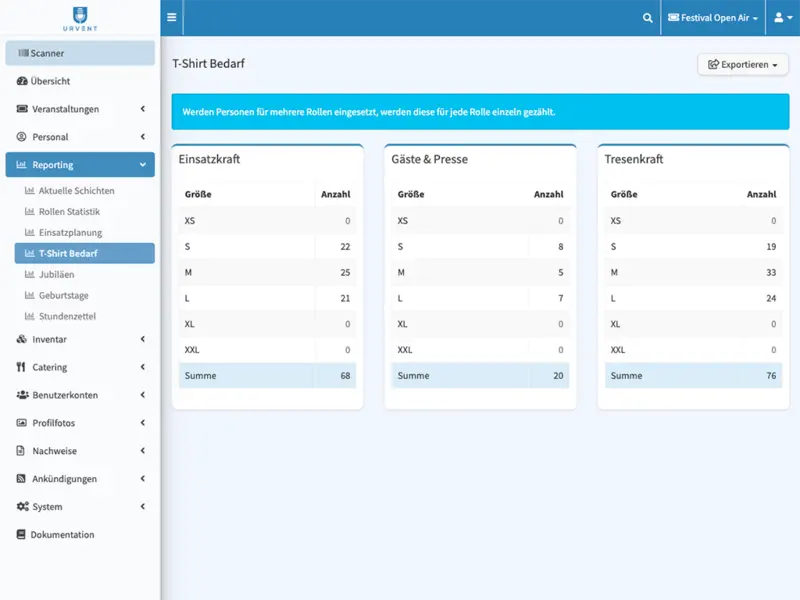The width and height of the screenshot is (800, 600).
Task: Click the Tresenkraft card title
Action: click(x=634, y=159)
